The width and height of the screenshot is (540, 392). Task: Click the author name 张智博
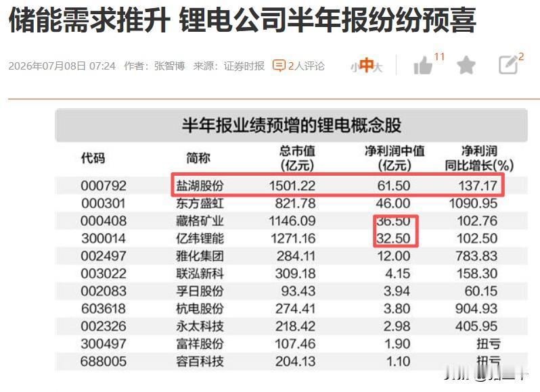169,66
